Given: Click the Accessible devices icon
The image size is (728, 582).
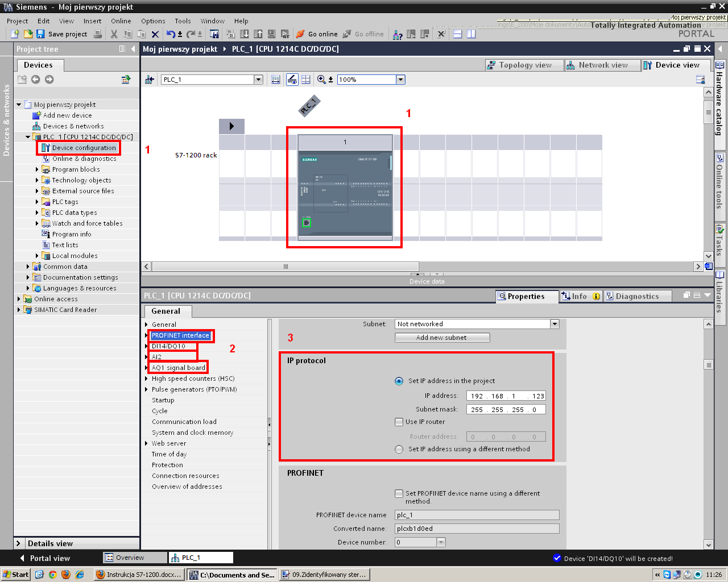Looking at the screenshot, I should coord(398,35).
